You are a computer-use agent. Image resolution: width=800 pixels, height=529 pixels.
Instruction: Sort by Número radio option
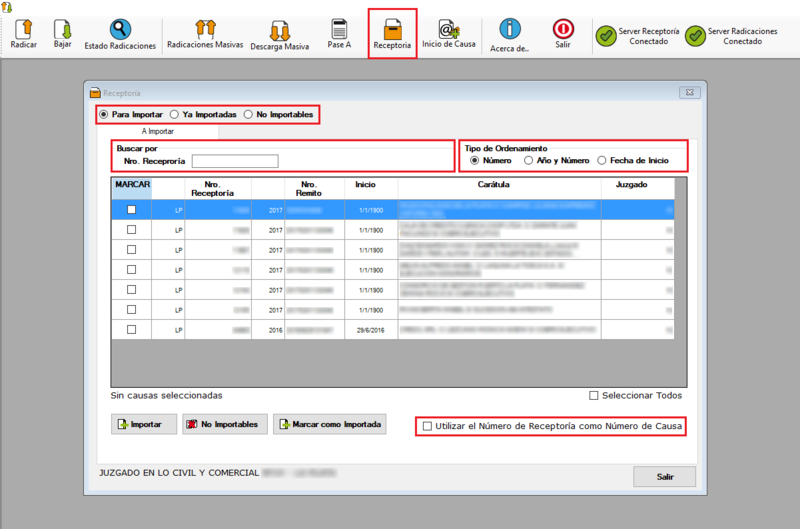coord(474,160)
